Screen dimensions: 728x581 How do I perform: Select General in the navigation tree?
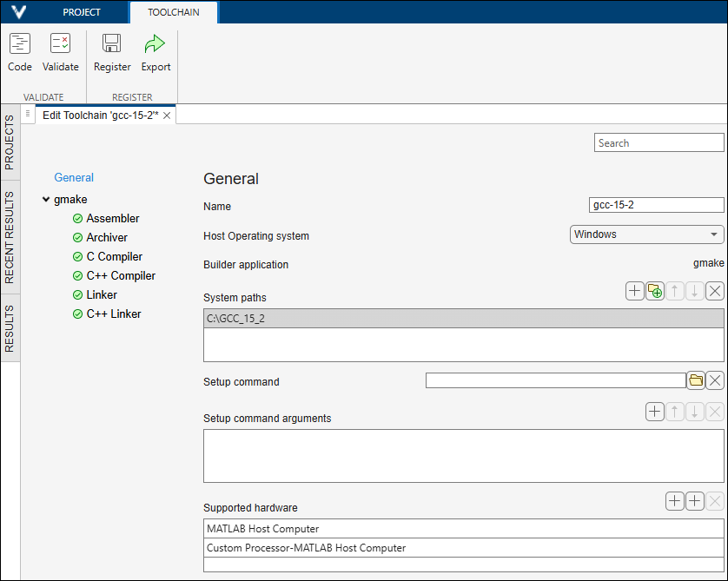point(74,177)
